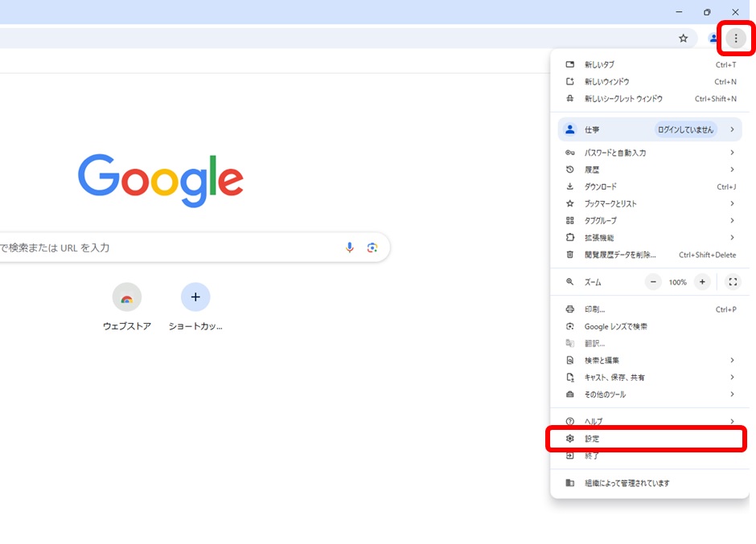Click the bookmark star in the toolbar
This screenshot has width=756, height=544.
[683, 38]
